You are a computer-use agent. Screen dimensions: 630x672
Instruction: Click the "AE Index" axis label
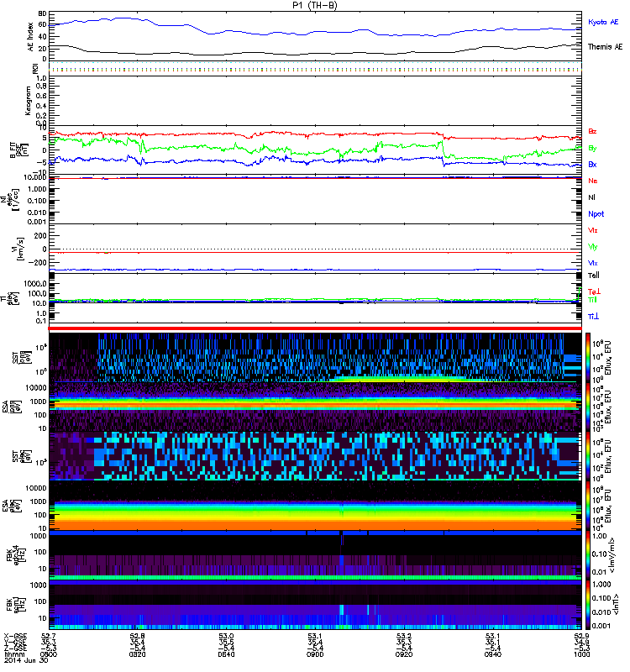[30, 37]
